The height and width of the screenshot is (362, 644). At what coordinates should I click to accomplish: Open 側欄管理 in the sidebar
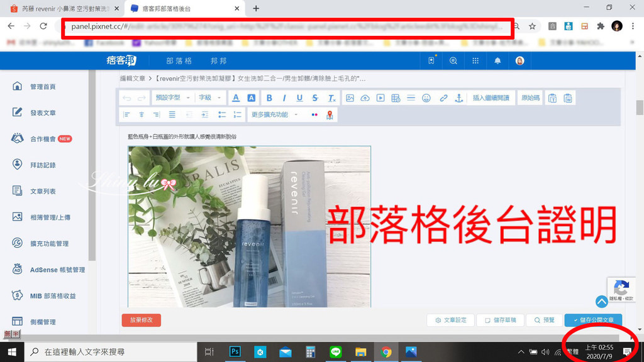(43, 322)
